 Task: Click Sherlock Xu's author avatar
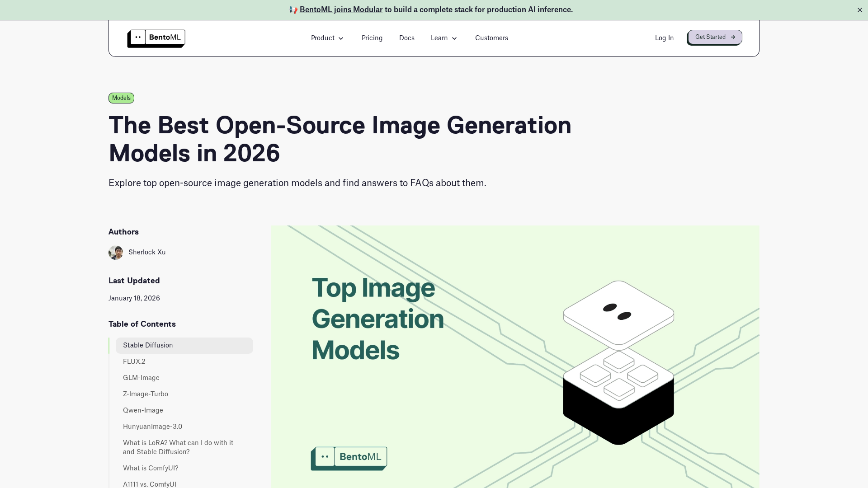pyautogui.click(x=116, y=253)
